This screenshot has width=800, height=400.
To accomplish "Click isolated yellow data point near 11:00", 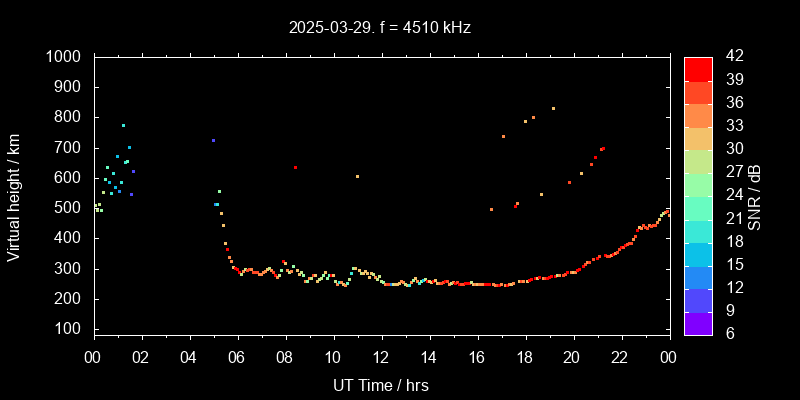I will pyautogui.click(x=357, y=176).
